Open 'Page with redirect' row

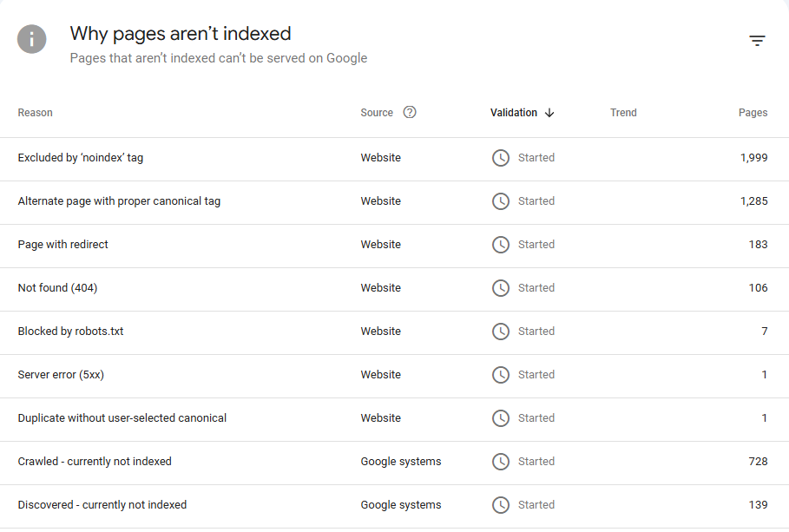(x=63, y=245)
